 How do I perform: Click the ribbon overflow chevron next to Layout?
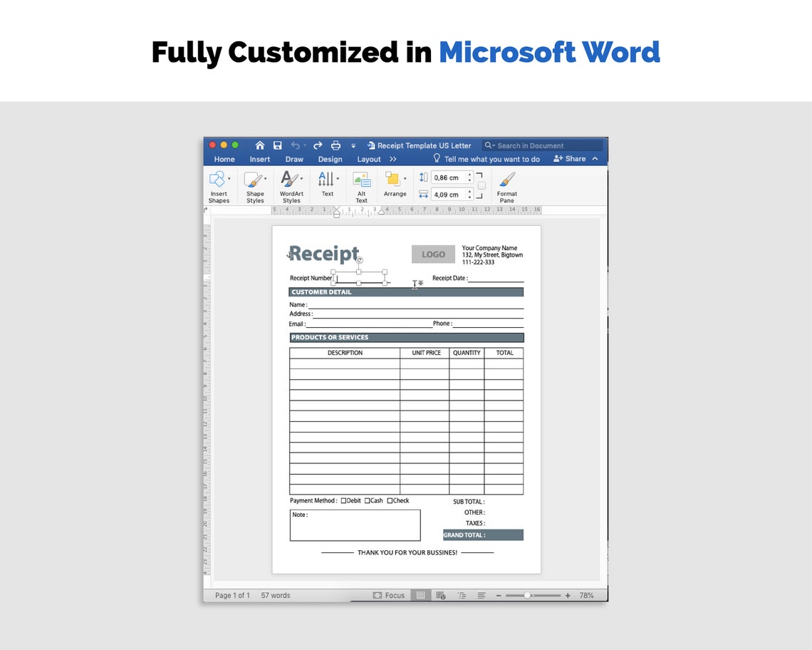pos(393,159)
